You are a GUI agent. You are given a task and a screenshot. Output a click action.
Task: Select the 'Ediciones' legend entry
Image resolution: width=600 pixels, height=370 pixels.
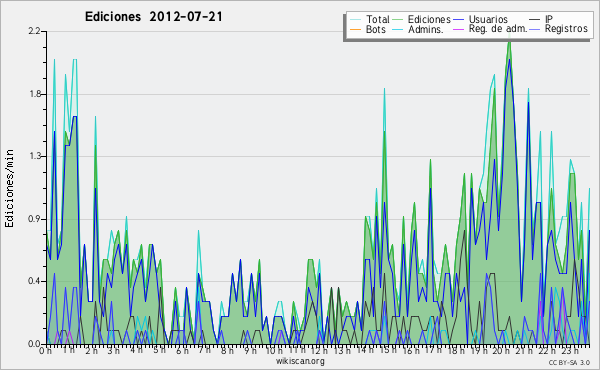click(x=429, y=19)
